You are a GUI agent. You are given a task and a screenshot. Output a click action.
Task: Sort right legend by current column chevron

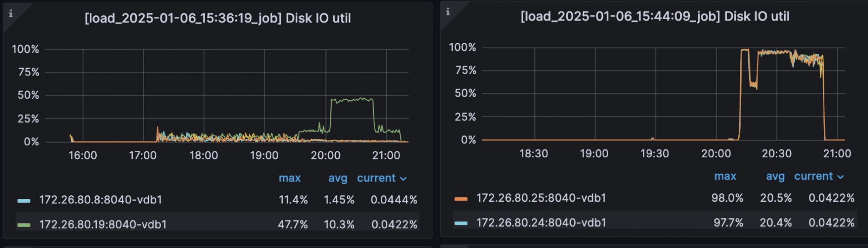pyautogui.click(x=840, y=177)
